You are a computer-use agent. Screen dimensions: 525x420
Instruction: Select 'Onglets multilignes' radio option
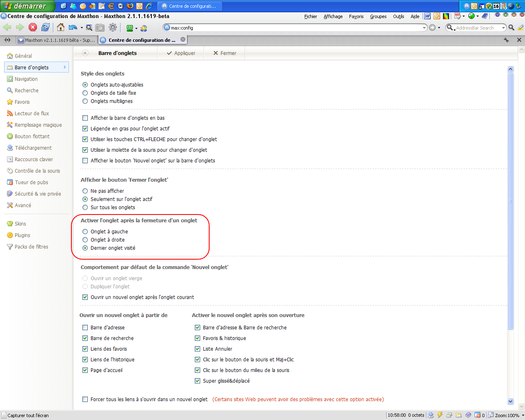(85, 101)
